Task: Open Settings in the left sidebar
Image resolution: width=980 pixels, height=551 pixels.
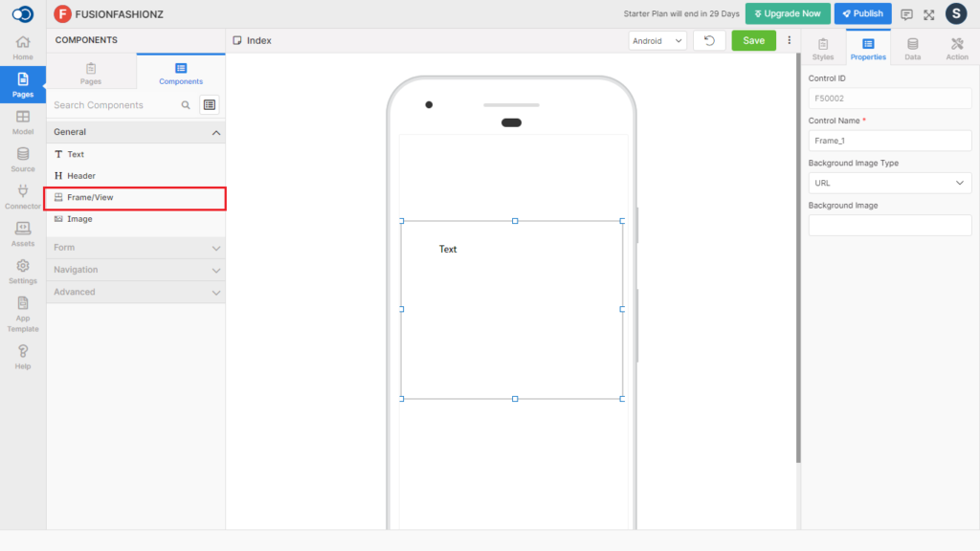Action: 23,273
